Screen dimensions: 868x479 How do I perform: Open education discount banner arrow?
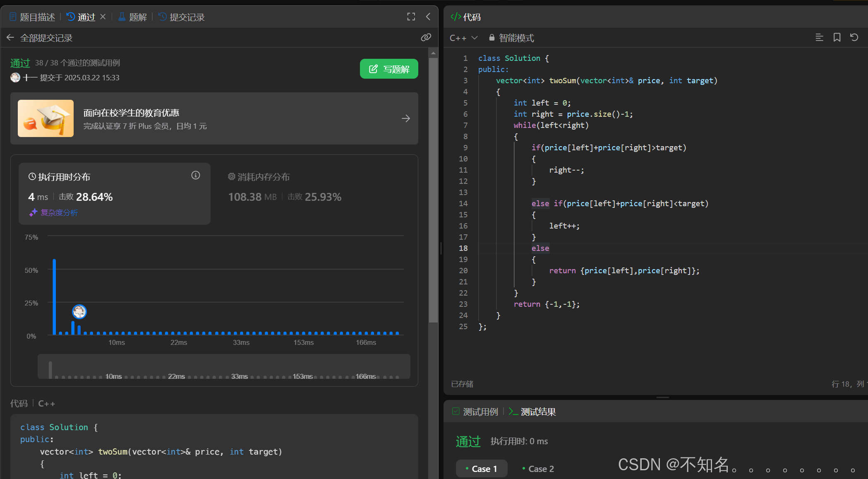405,118
